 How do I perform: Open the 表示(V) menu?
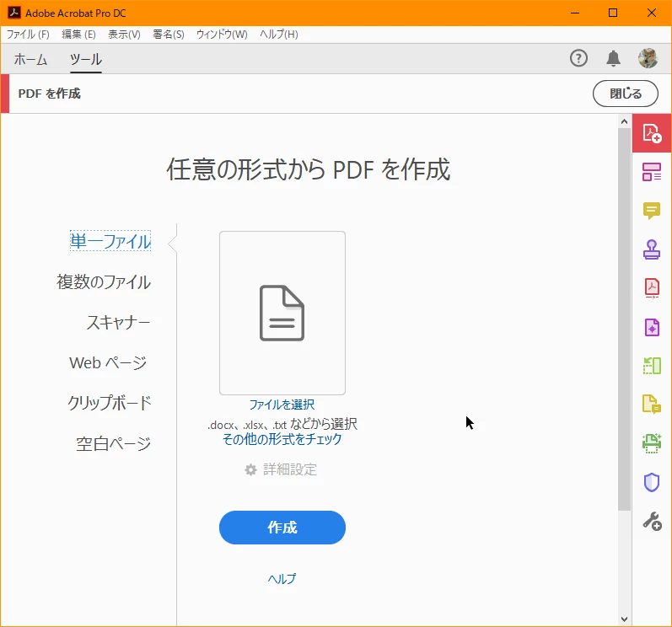(x=124, y=35)
